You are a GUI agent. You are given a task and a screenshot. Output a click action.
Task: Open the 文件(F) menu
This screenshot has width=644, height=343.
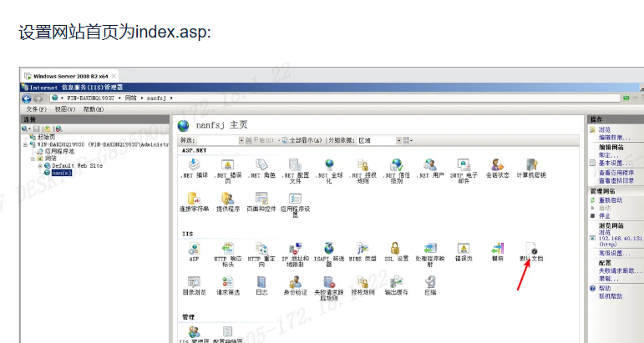tap(37, 109)
